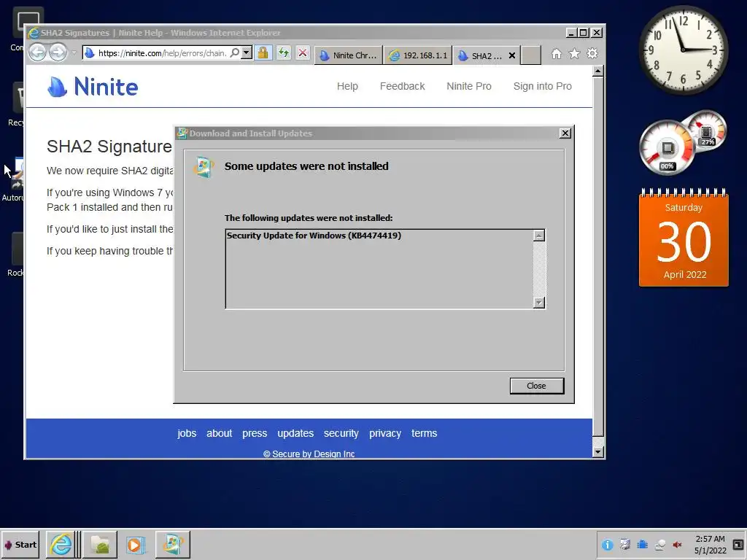Open Windows Media Player taskbar icon
The image size is (747, 560).
click(135, 544)
